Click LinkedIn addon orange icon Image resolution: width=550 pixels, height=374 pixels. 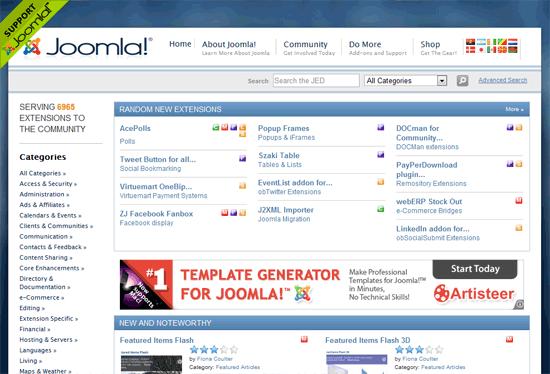[519, 228]
